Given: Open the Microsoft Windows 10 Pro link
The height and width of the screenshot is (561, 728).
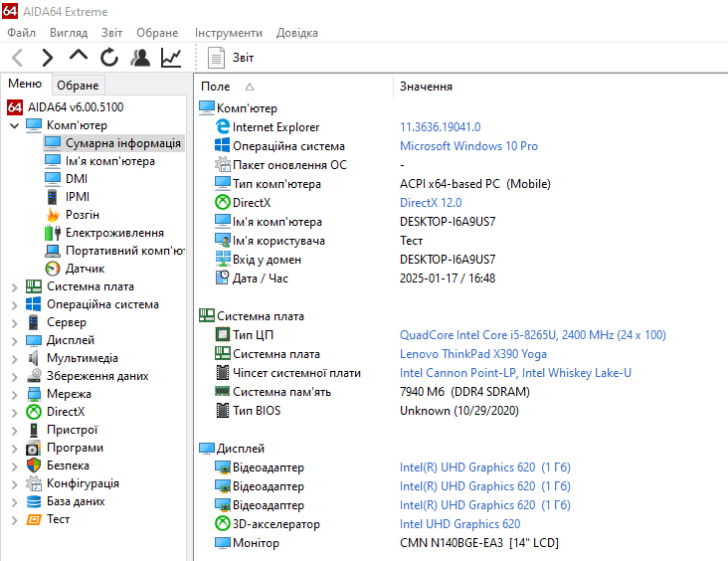Looking at the screenshot, I should (469, 146).
